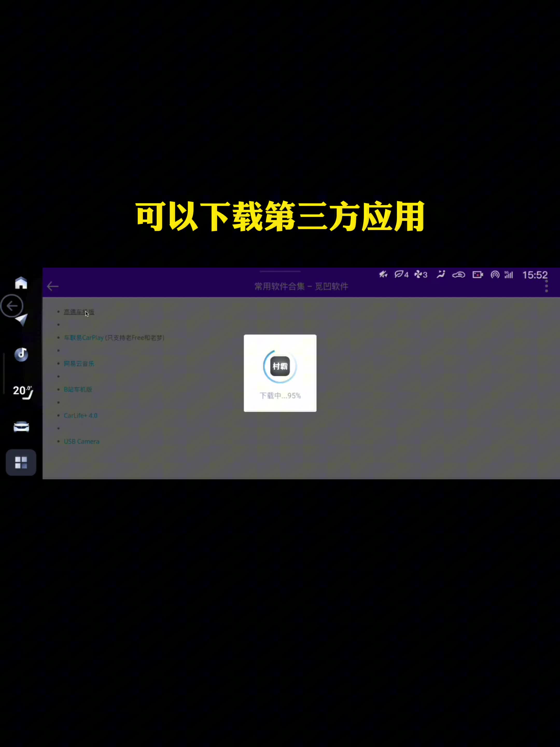
Task: Open the 车联易CarPlay link
Action: tap(84, 338)
